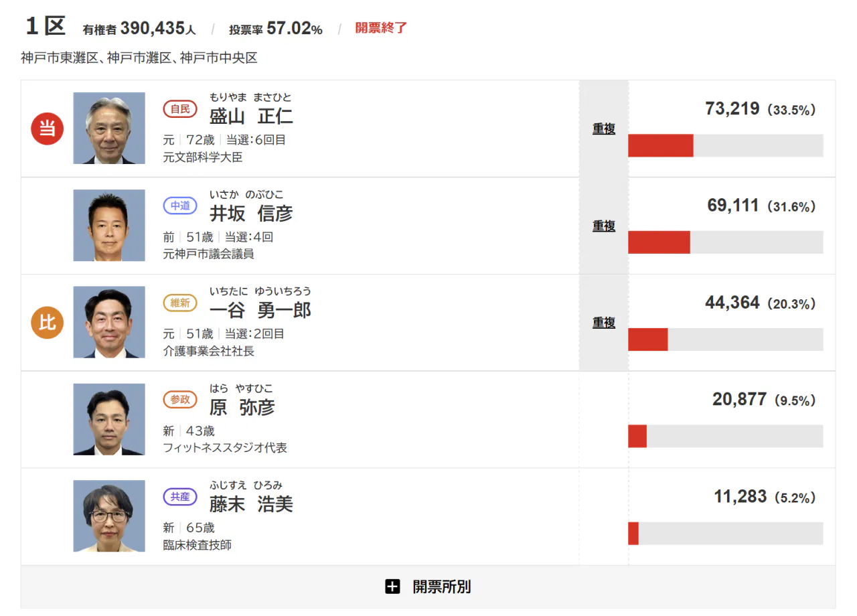Open 重複 link for 盛山 正仁
Image resolution: width=857 pixels, height=616 pixels.
coord(603,129)
